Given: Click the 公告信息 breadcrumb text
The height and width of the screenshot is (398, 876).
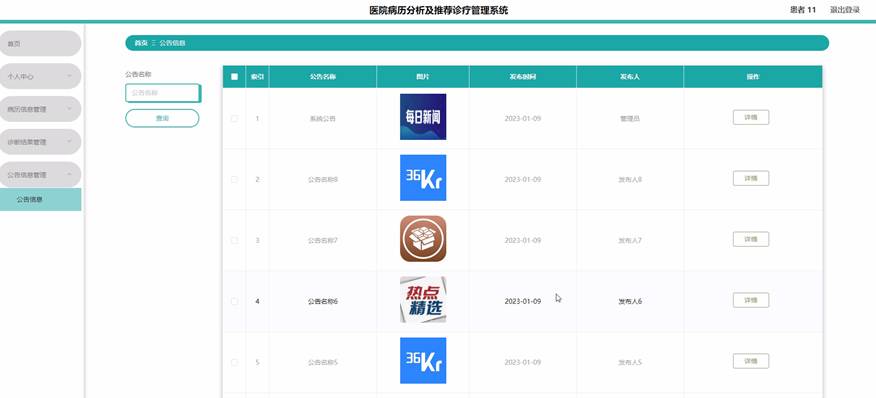Looking at the screenshot, I should [173, 43].
